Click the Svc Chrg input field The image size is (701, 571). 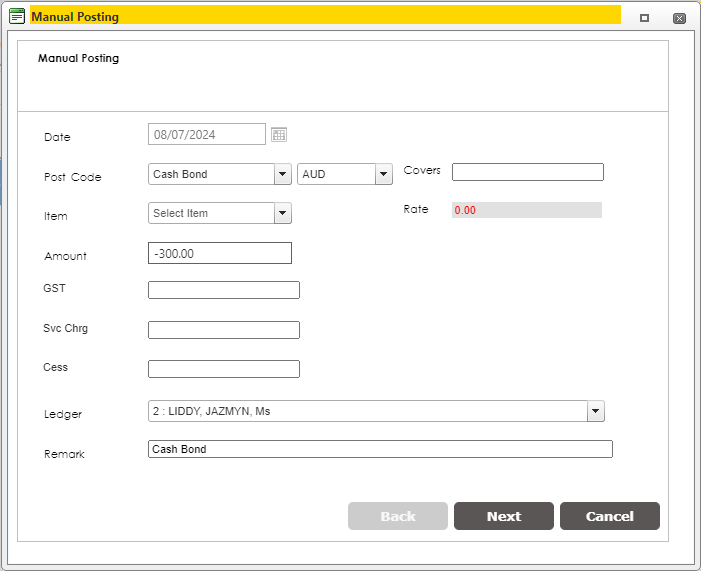224,330
